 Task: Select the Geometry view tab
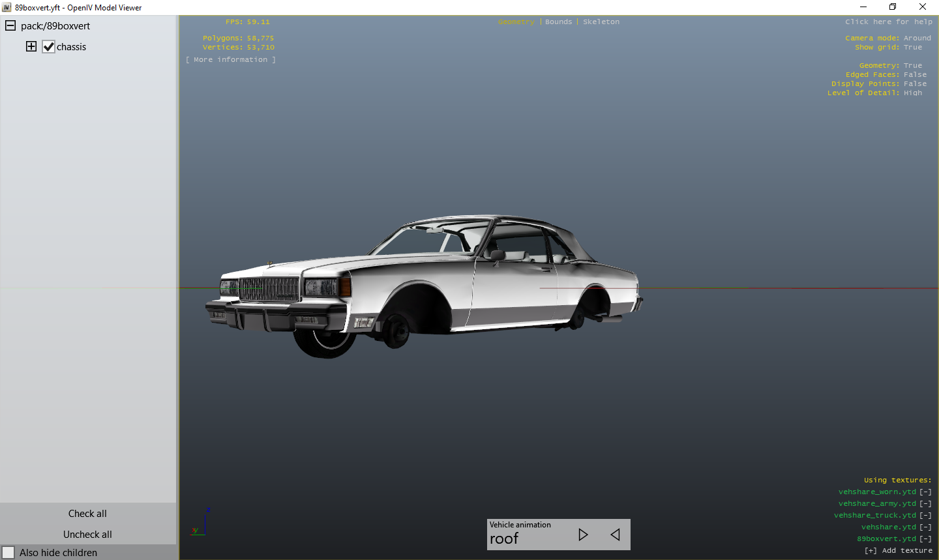pos(516,22)
